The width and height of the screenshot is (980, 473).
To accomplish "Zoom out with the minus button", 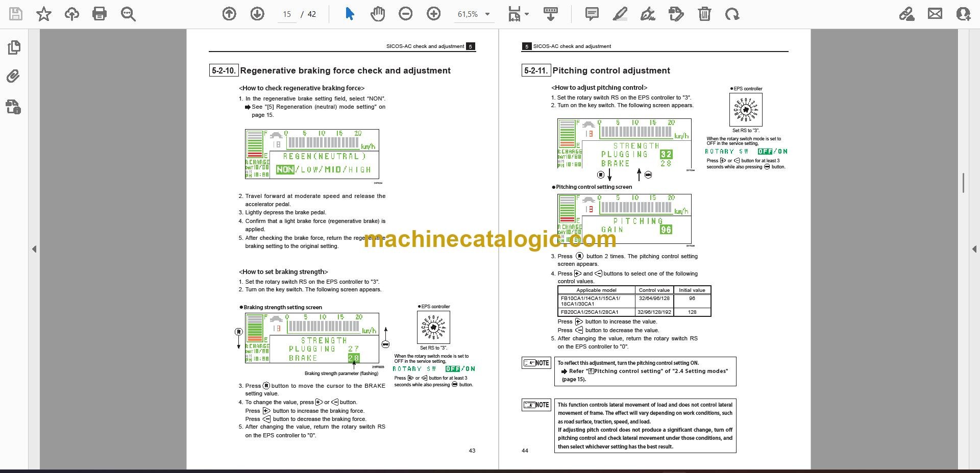I will click(x=406, y=14).
